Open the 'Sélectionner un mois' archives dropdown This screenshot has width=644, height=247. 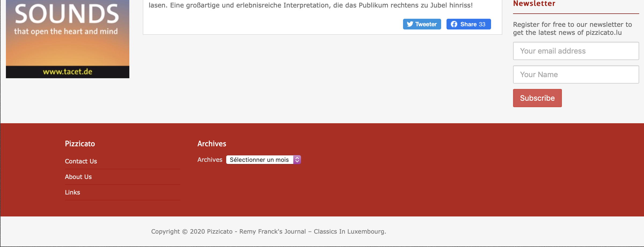(x=259, y=160)
